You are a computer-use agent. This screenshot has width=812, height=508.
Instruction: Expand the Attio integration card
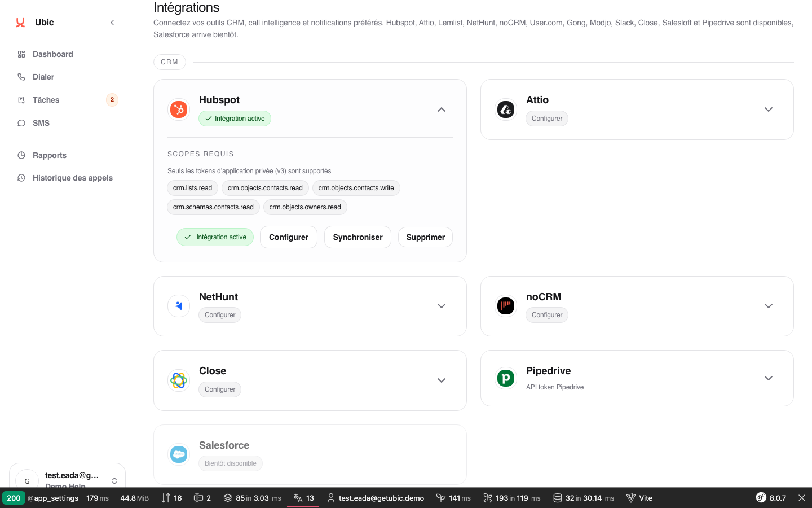[x=769, y=110]
